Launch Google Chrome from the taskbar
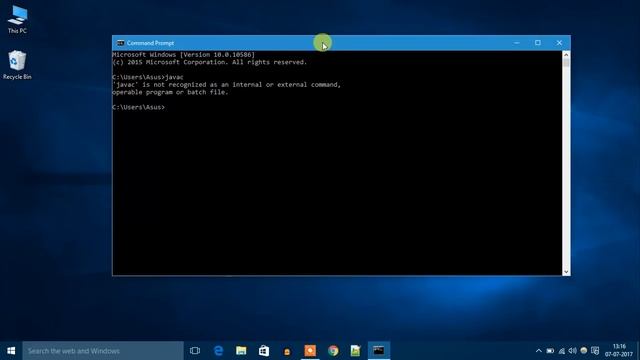The image size is (640, 360). point(333,351)
